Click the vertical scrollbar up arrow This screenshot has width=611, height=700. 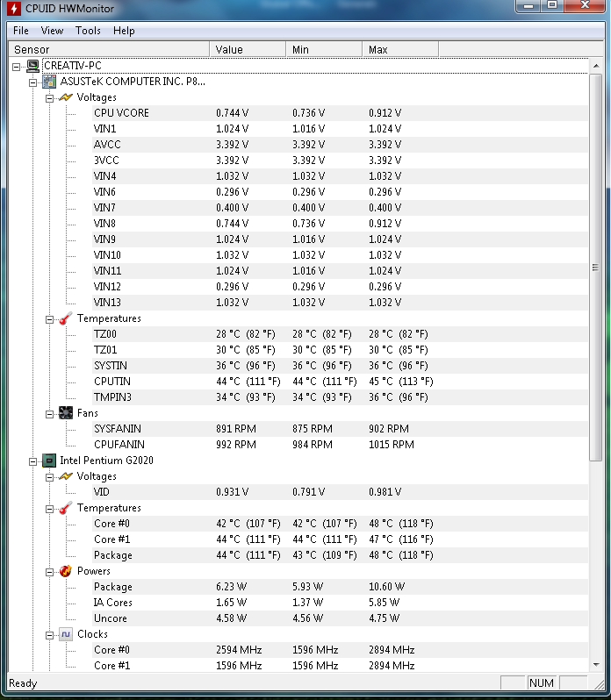pyautogui.click(x=596, y=66)
